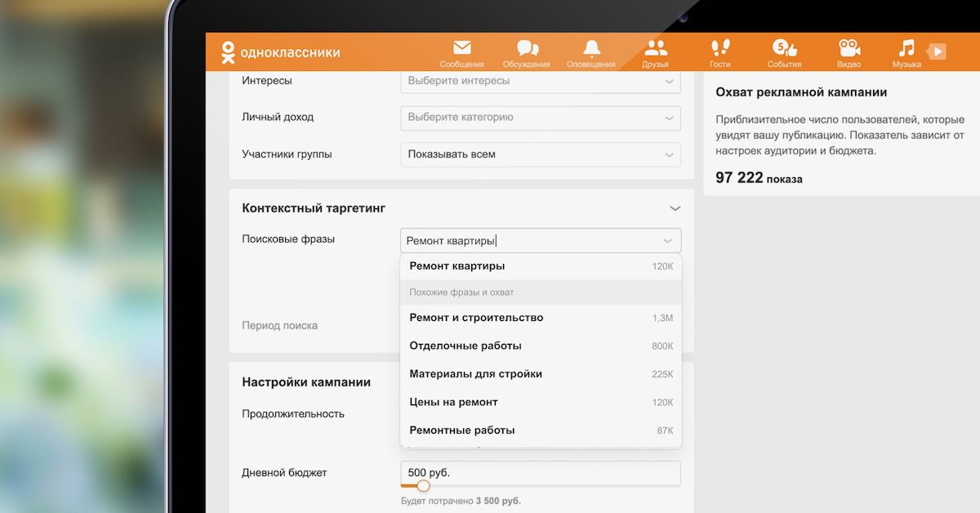Click the Дневной бюджет slider handle

(423, 486)
